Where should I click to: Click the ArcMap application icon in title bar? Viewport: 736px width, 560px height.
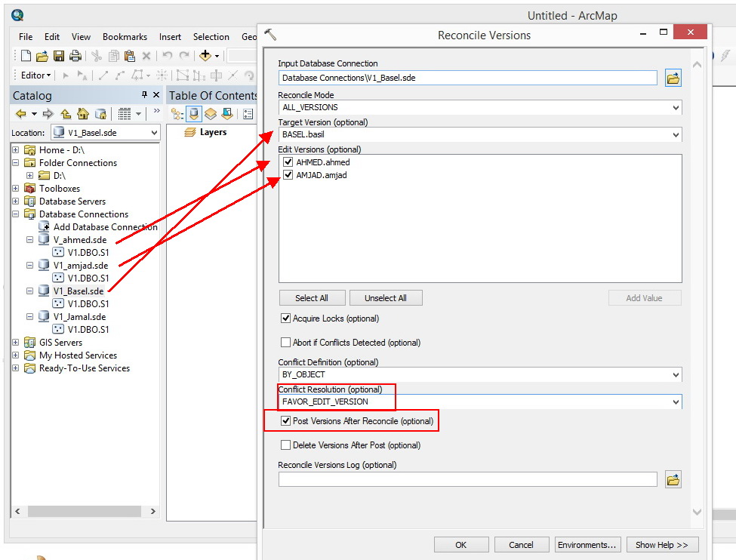coord(17,15)
